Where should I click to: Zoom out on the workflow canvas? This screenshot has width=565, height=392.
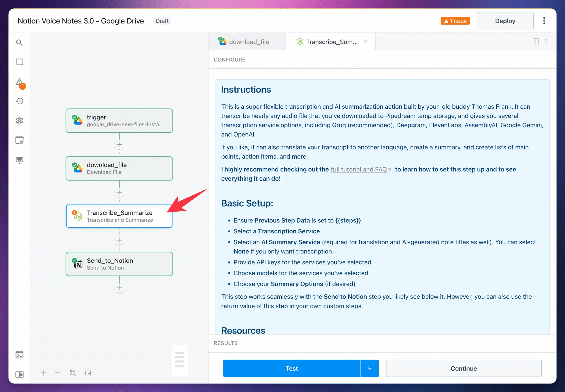pyautogui.click(x=58, y=373)
